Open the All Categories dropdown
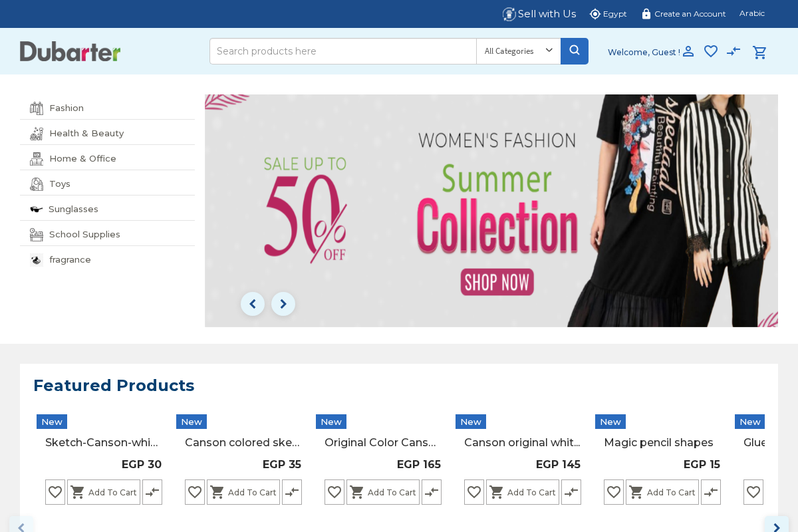This screenshot has width=798, height=532. pyautogui.click(x=518, y=51)
